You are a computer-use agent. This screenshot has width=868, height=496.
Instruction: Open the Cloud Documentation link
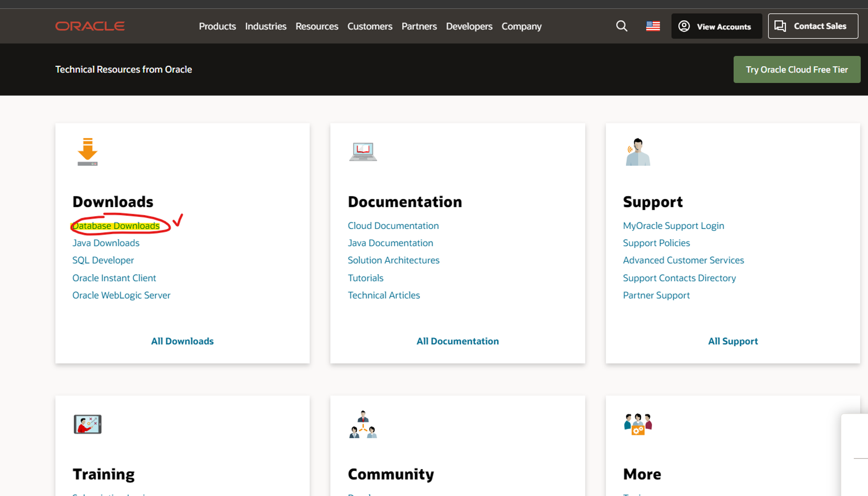(393, 226)
